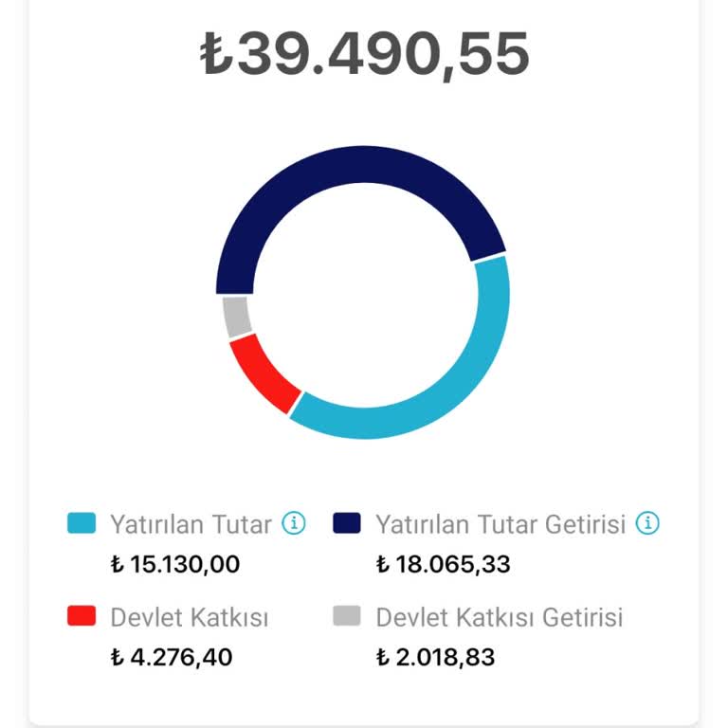Select the ₺ 18.065,33 amount
Viewport: 728px width, 728px height.
coord(443,565)
